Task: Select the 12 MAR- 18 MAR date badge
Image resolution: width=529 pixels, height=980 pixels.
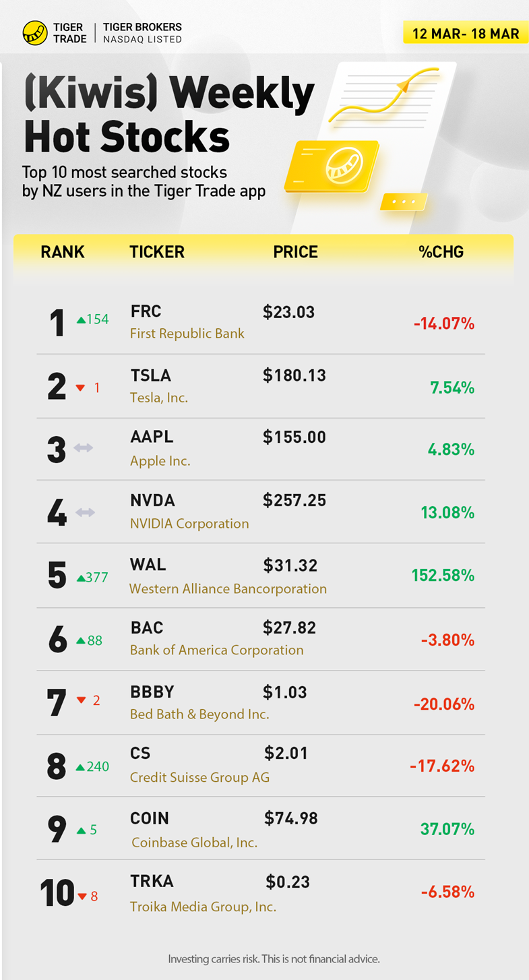Action: (466, 33)
